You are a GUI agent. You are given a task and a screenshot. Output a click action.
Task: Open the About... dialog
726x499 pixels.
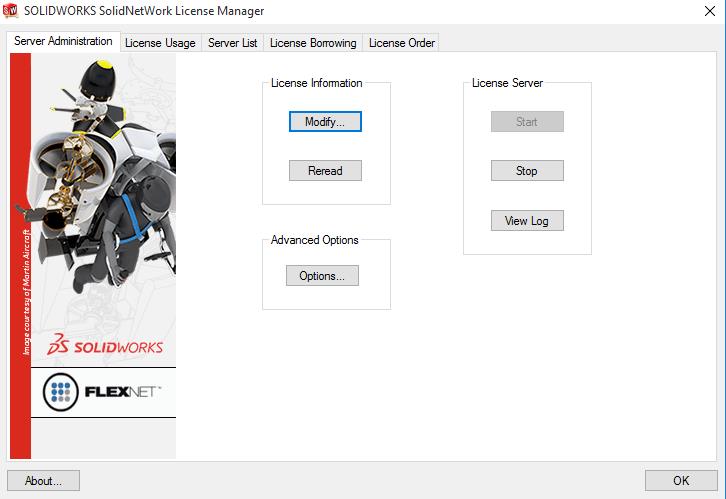click(x=44, y=481)
